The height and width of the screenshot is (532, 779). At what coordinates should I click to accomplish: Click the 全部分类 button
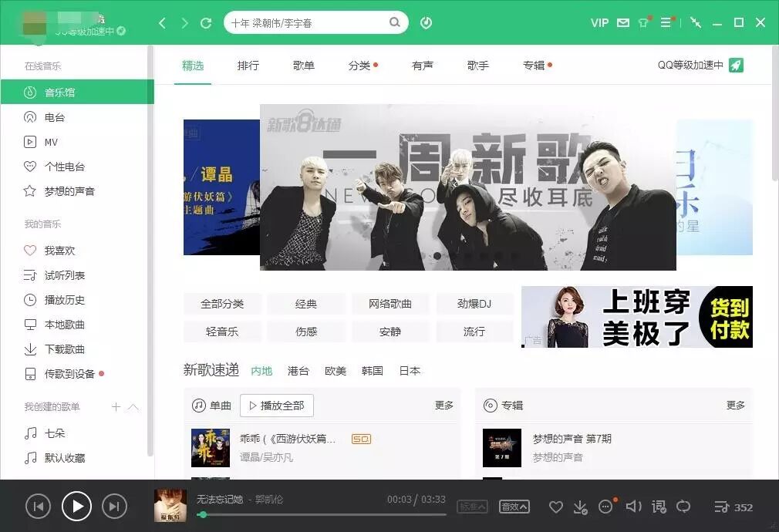pyautogui.click(x=222, y=304)
